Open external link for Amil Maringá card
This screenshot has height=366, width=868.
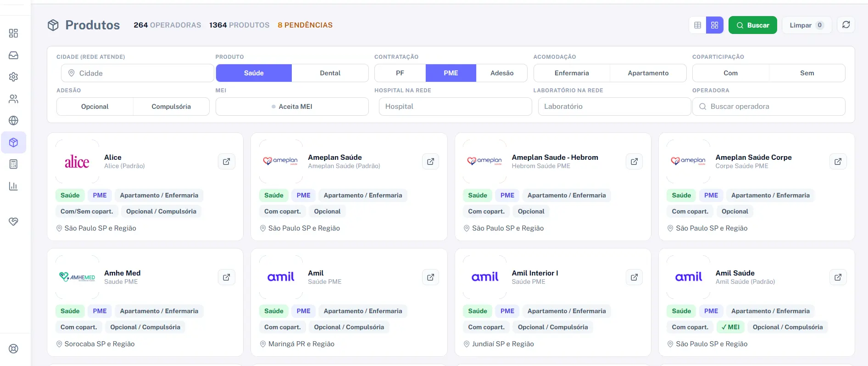(x=430, y=277)
